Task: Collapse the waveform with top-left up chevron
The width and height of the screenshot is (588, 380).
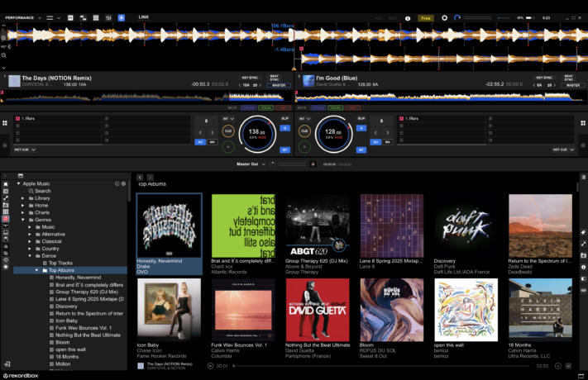Action: 3,26
